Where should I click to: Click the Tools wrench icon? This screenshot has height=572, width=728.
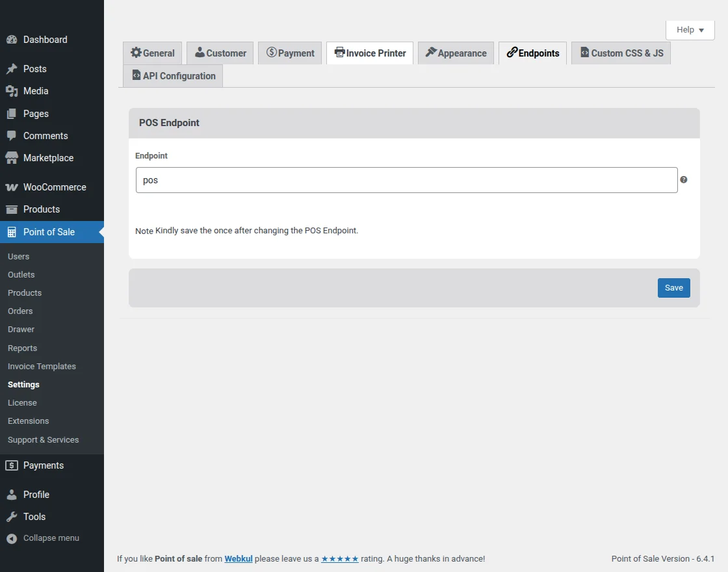[11, 517]
